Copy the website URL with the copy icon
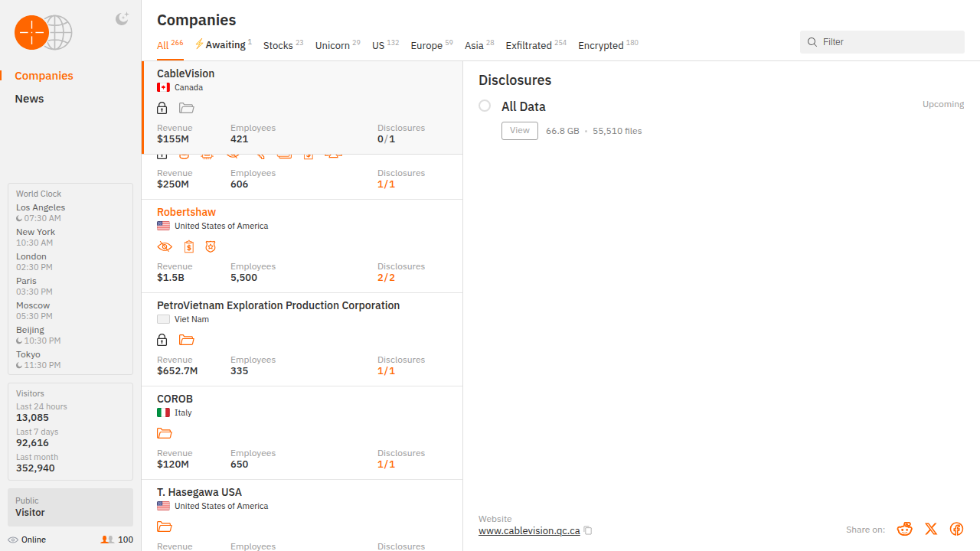Image resolution: width=980 pixels, height=551 pixels. (588, 530)
